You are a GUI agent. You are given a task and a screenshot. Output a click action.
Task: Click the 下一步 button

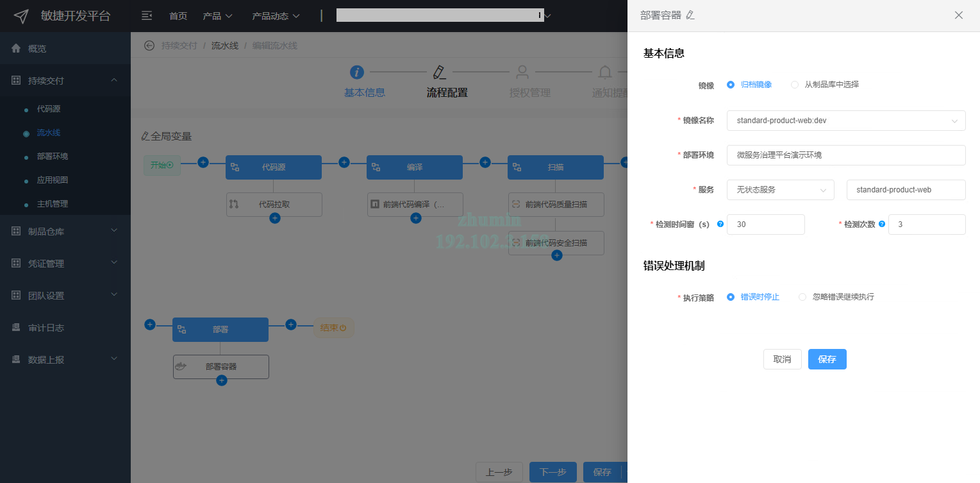pos(553,472)
